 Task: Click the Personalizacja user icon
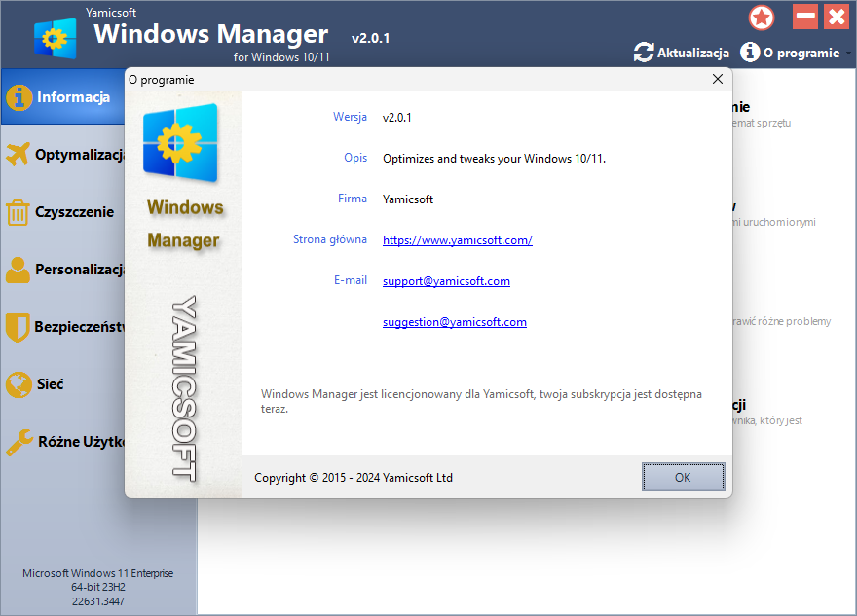(19, 270)
